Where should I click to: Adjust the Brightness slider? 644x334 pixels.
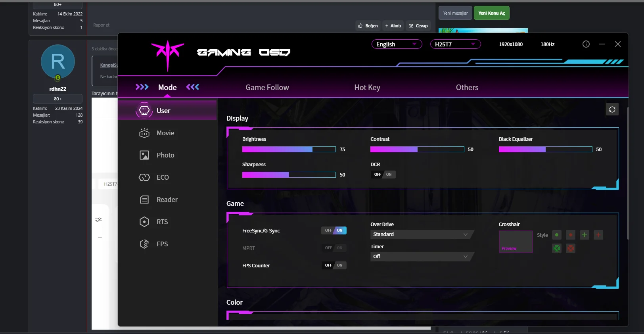(x=289, y=150)
